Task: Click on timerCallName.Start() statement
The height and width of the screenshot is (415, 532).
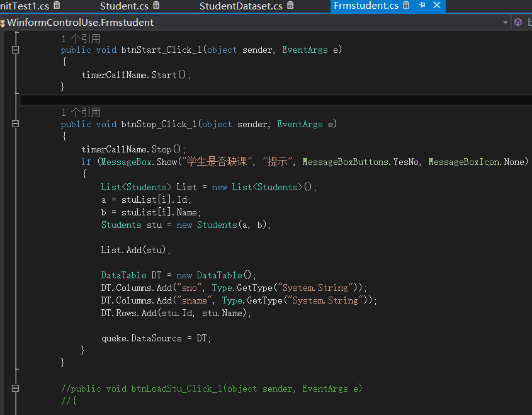Action: pos(136,75)
